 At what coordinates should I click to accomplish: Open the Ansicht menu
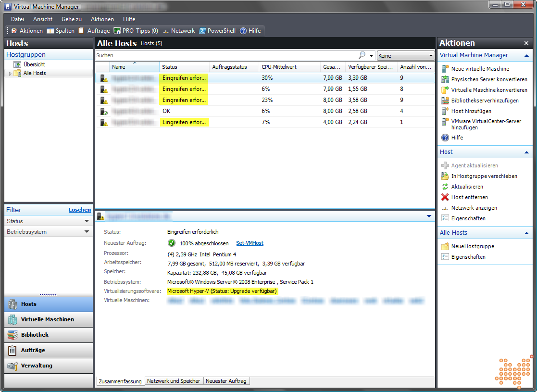click(x=43, y=19)
